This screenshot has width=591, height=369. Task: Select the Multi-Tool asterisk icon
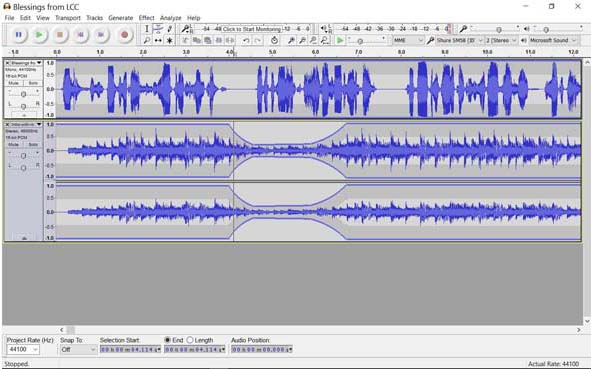(x=170, y=40)
